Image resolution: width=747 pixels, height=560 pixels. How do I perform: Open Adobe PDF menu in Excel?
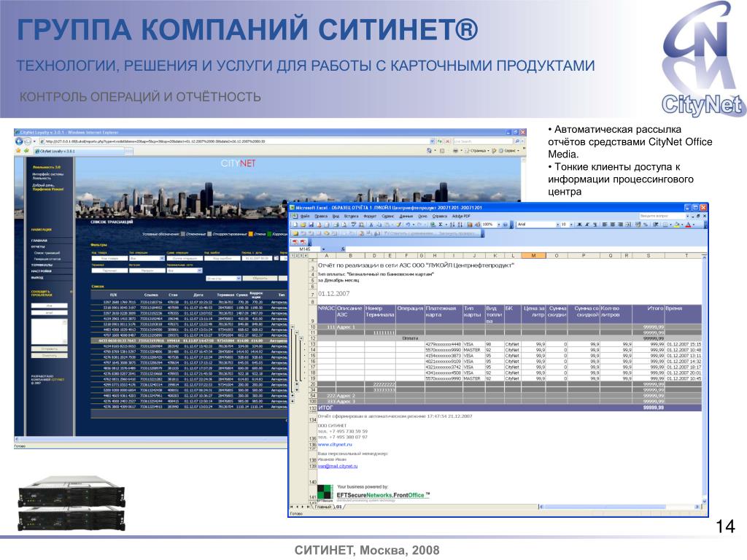pyautogui.click(x=461, y=216)
